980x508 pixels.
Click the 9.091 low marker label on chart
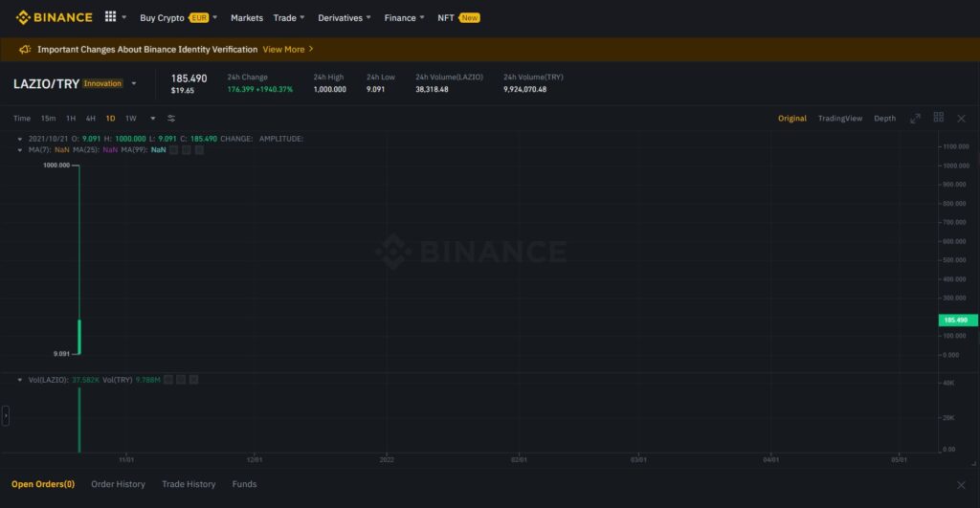pos(61,354)
